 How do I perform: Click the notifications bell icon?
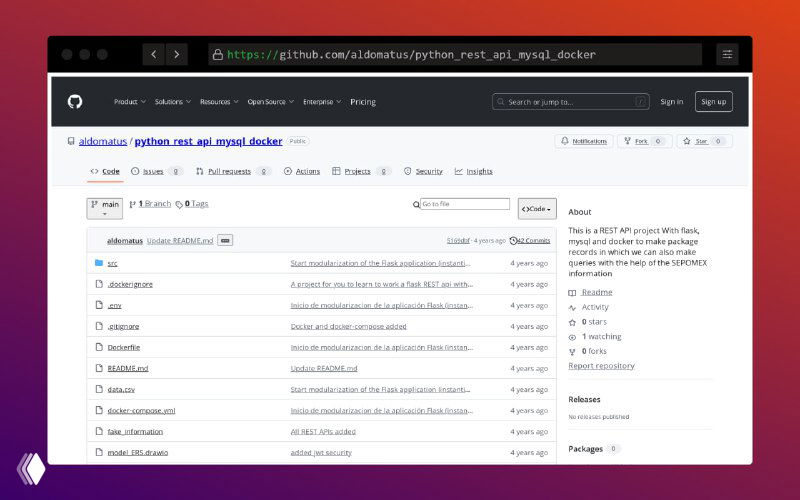(565, 141)
